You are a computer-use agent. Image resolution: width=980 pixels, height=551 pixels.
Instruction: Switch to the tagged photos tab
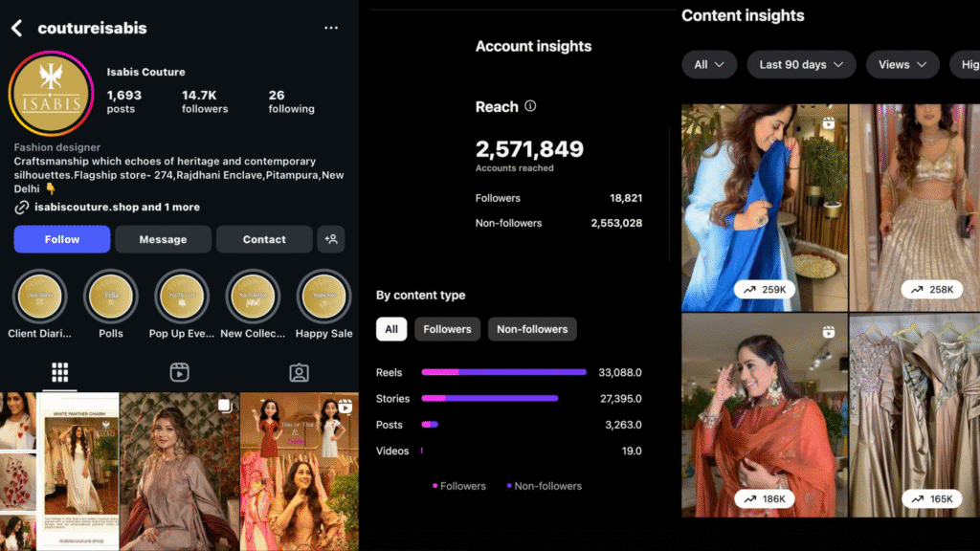coord(299,372)
